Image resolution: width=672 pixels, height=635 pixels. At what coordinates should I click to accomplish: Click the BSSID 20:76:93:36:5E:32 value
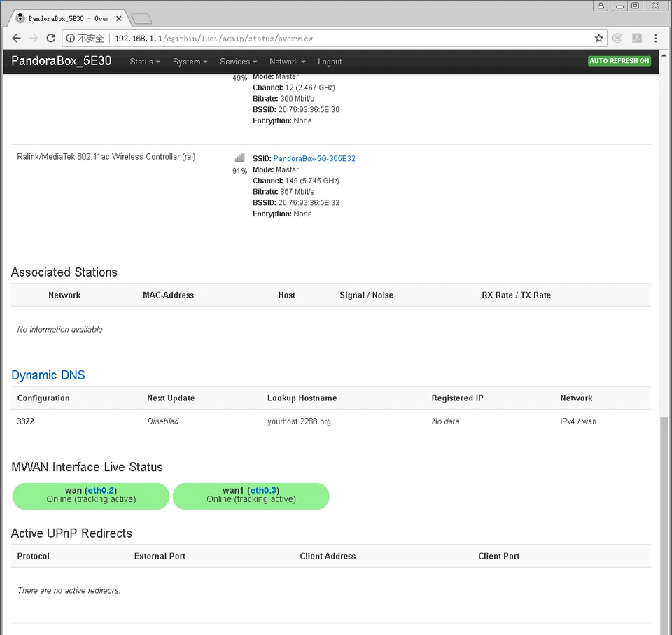coord(309,202)
